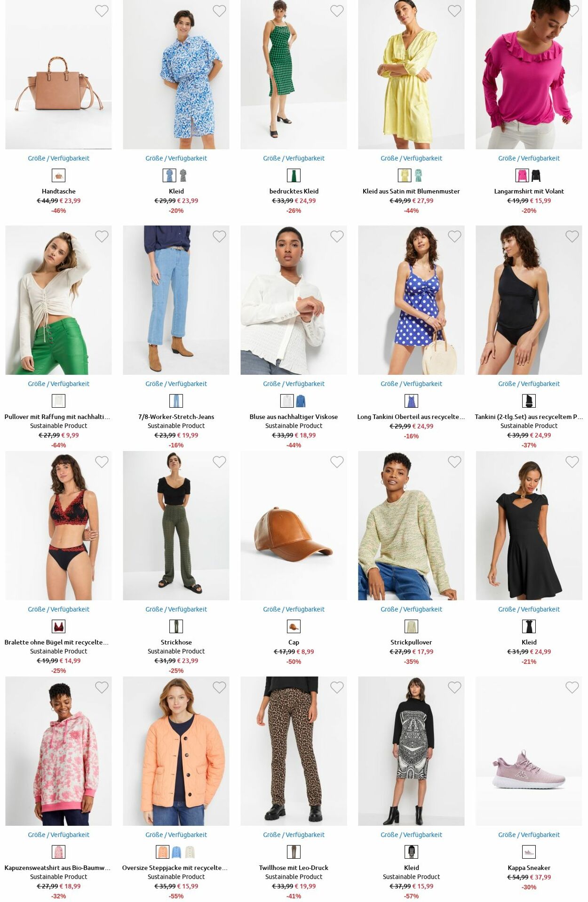Add the Handtasche to wishlist via heart icon
This screenshot has height=902, width=588.
point(102,11)
